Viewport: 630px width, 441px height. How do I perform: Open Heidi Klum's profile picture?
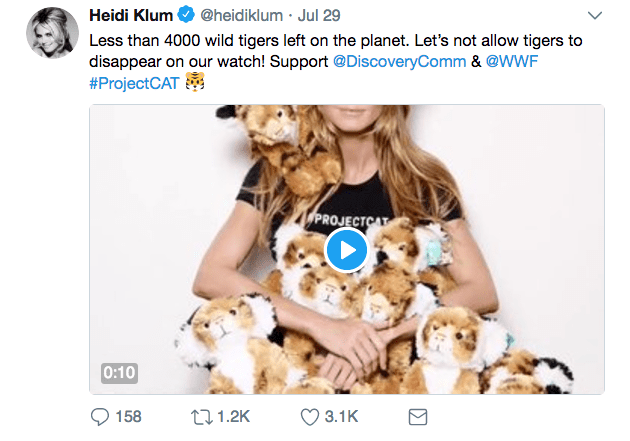53,33
